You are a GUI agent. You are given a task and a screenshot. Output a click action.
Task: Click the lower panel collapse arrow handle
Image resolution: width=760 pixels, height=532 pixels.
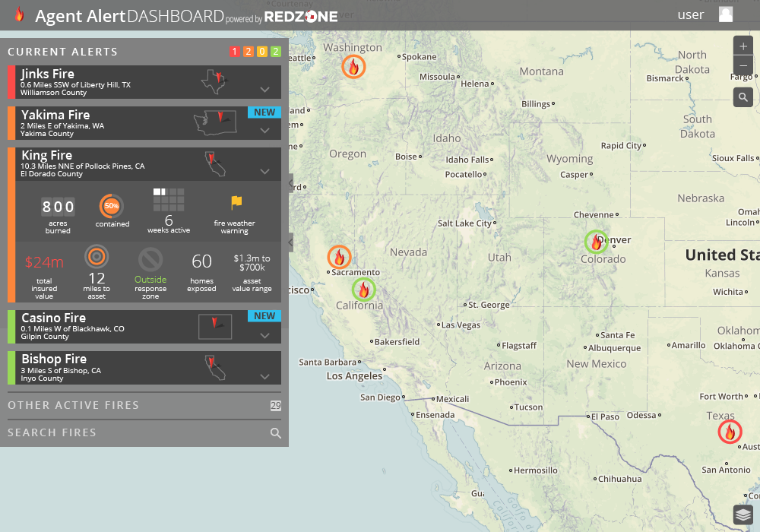291,242
